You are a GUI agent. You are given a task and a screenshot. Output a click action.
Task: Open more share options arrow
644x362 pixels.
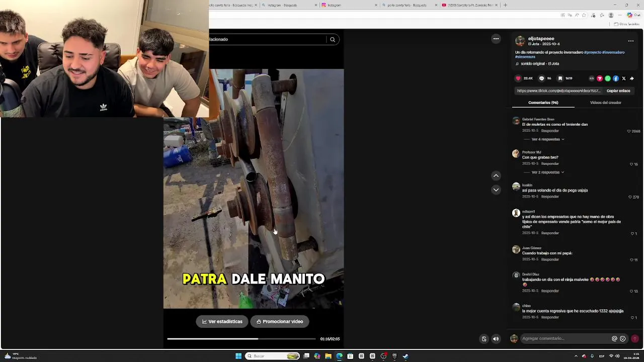632,78
